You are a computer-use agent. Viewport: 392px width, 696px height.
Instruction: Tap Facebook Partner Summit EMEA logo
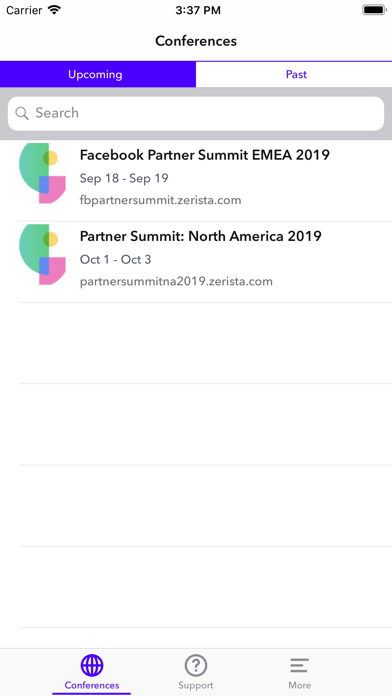(x=42, y=173)
